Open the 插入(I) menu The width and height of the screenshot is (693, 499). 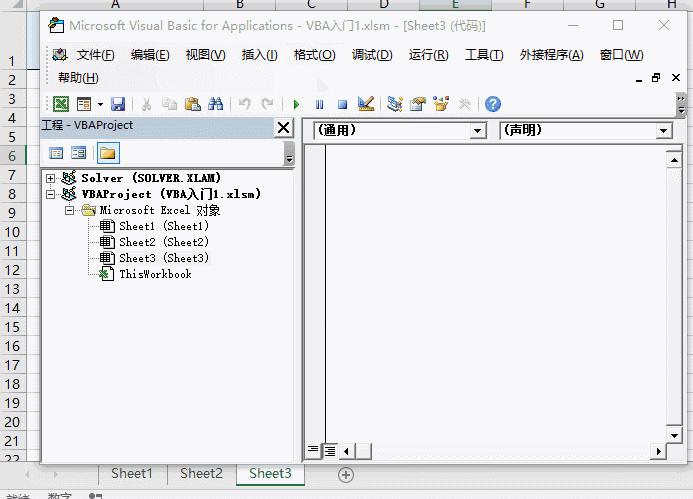click(x=259, y=55)
